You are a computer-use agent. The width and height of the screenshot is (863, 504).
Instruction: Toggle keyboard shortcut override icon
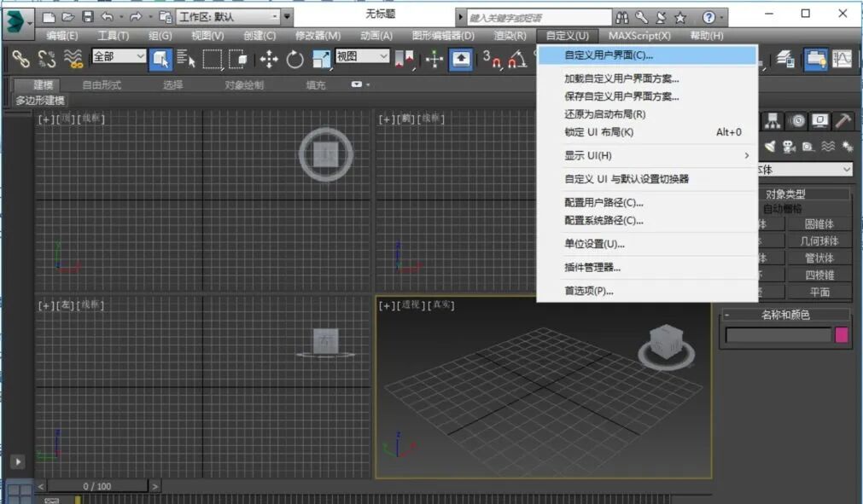click(461, 59)
